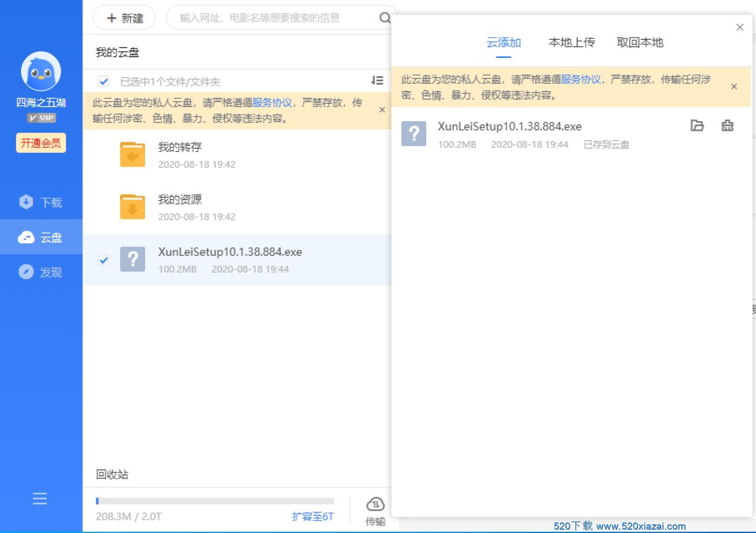Screen dimensions: 756x533
Task: Open the user avatar bird icon
Action: 41,71
